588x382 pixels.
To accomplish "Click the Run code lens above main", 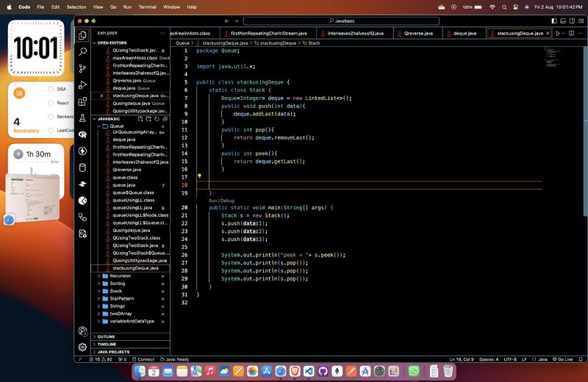I will (212, 200).
